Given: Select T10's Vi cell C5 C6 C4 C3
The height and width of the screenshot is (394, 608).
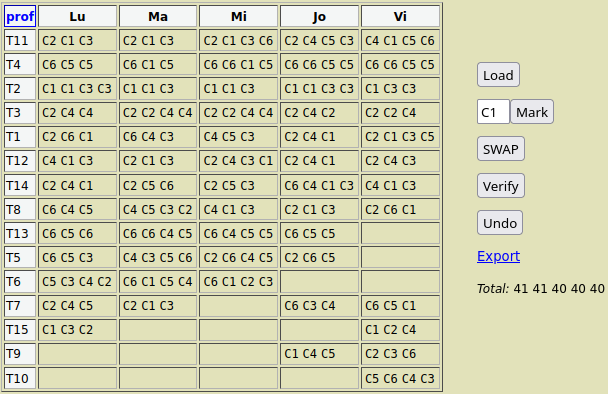Looking at the screenshot, I should pyautogui.click(x=400, y=378).
